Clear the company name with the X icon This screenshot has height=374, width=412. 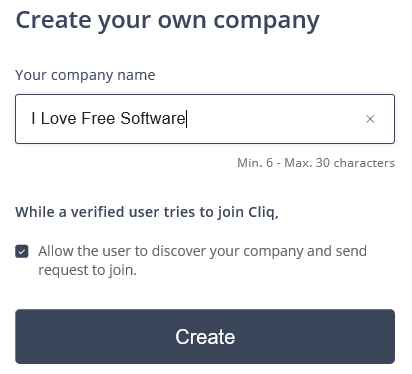pyautogui.click(x=370, y=119)
